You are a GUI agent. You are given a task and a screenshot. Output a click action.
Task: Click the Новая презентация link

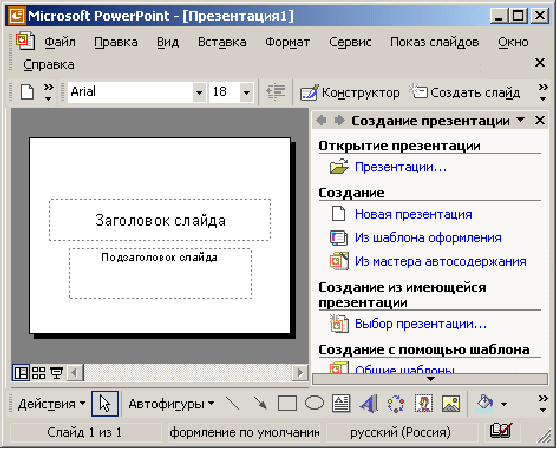(413, 214)
